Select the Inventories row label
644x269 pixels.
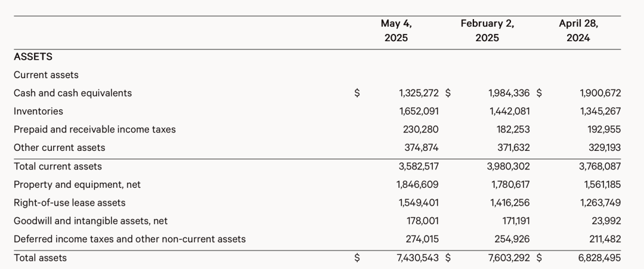click(x=38, y=111)
